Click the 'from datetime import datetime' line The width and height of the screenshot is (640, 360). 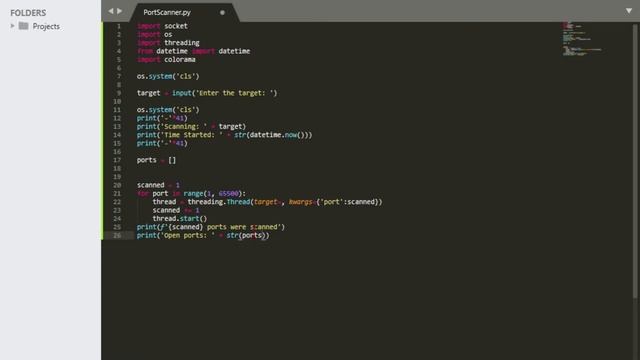tap(193, 51)
